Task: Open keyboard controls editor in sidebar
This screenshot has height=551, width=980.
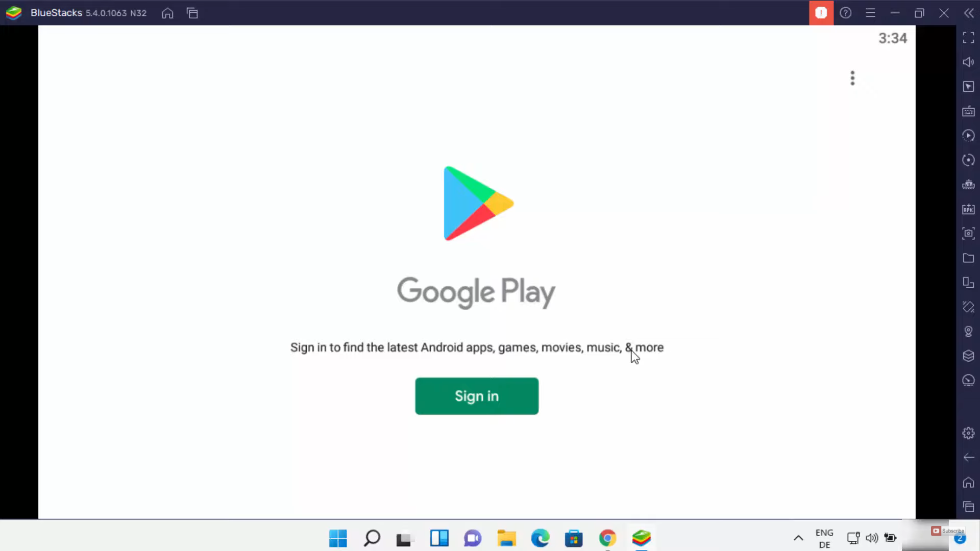Action: point(968,111)
